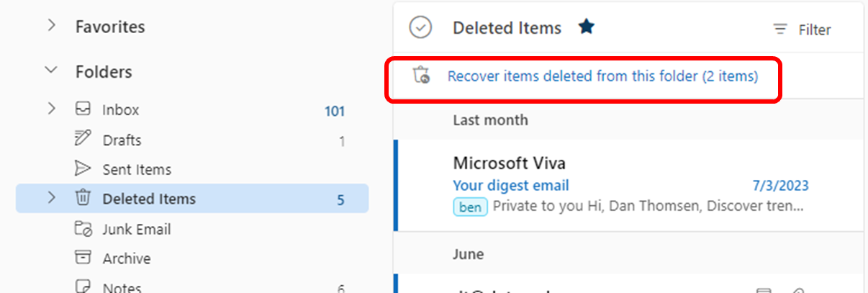The width and height of the screenshot is (868, 293).
Task: Open the Filter menu
Action: (802, 30)
